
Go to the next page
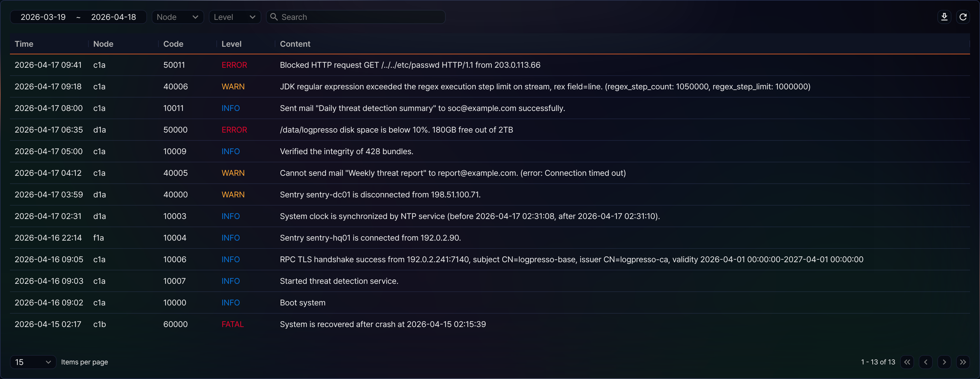(x=944, y=362)
